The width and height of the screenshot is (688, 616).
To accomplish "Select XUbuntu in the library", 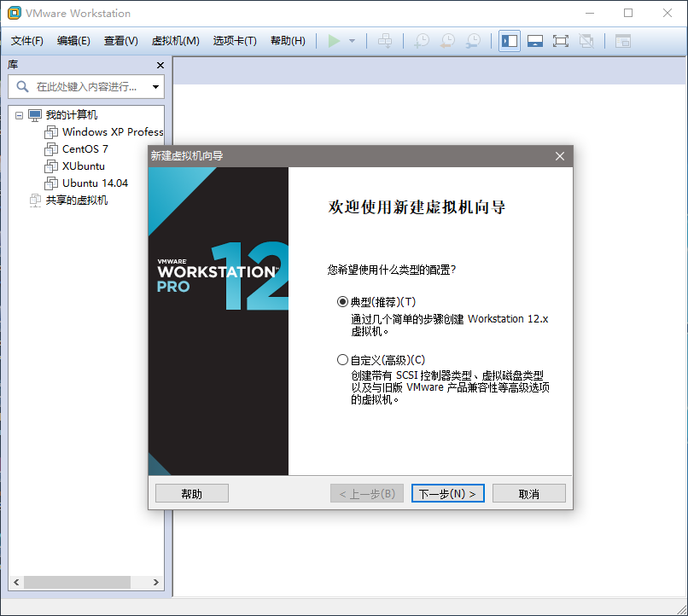I will (x=84, y=166).
